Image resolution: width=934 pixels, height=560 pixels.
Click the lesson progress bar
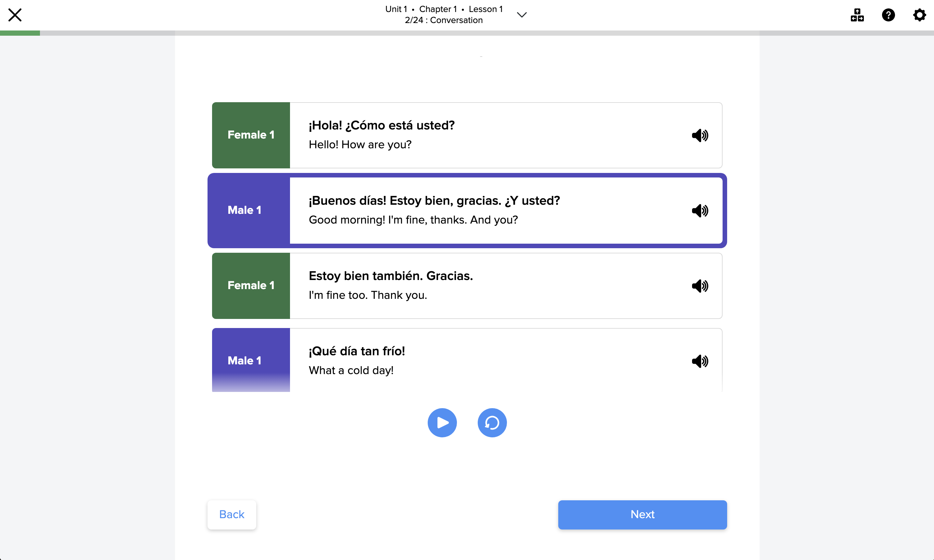pos(467,33)
